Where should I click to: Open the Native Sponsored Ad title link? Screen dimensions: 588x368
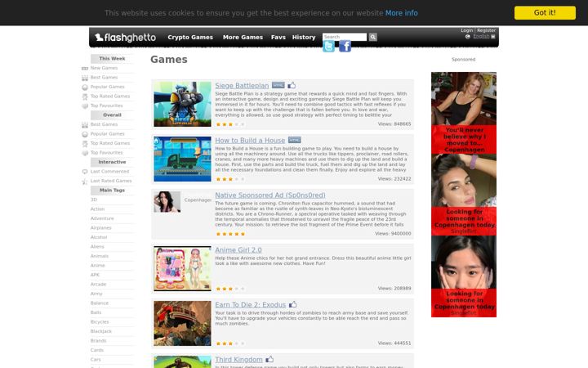click(270, 195)
